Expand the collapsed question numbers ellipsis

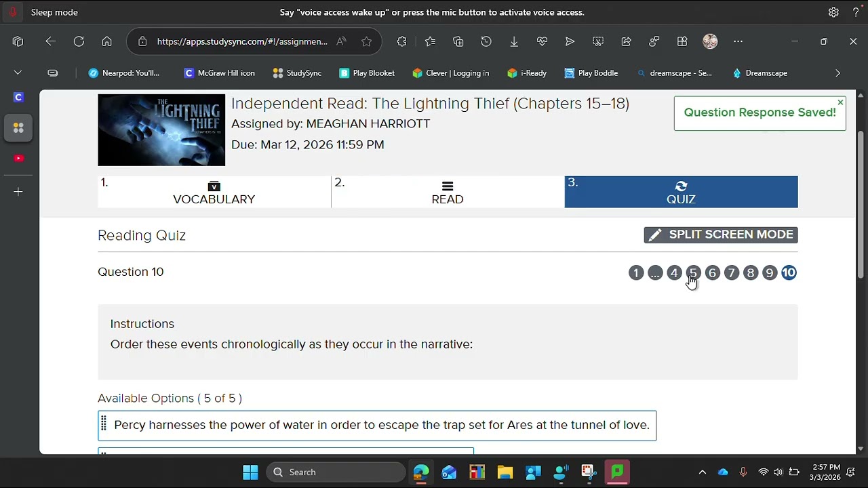[x=655, y=272]
